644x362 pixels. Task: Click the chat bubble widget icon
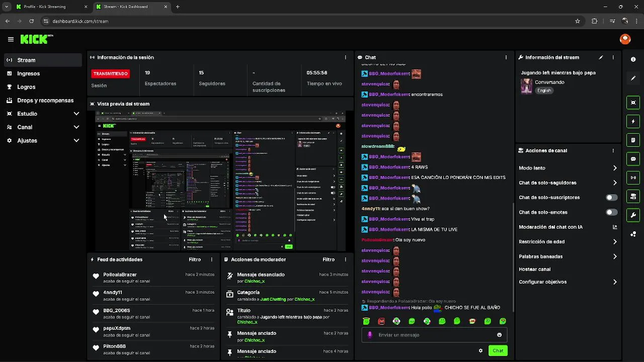pyautogui.click(x=633, y=159)
